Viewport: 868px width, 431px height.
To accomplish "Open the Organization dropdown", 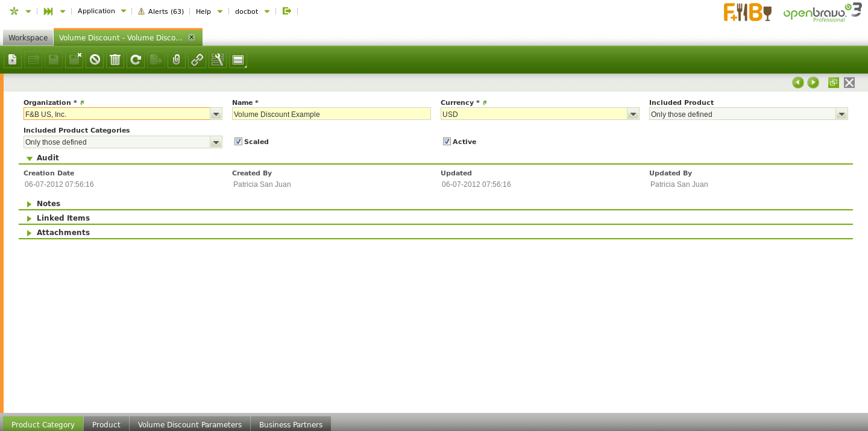I will pyautogui.click(x=216, y=114).
